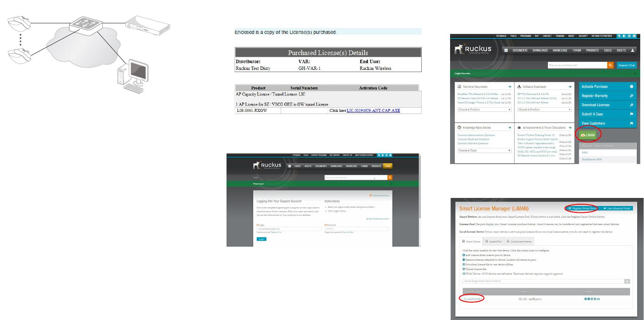This screenshot has width=644, height=320.
Task: Click the Facebook icon on the login page top bar
Action: [x=382, y=156]
